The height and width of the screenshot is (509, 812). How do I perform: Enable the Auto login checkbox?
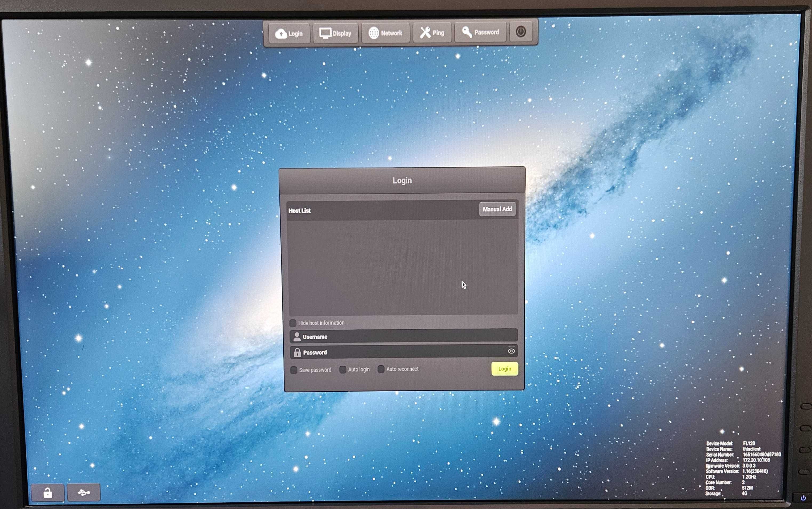click(343, 370)
